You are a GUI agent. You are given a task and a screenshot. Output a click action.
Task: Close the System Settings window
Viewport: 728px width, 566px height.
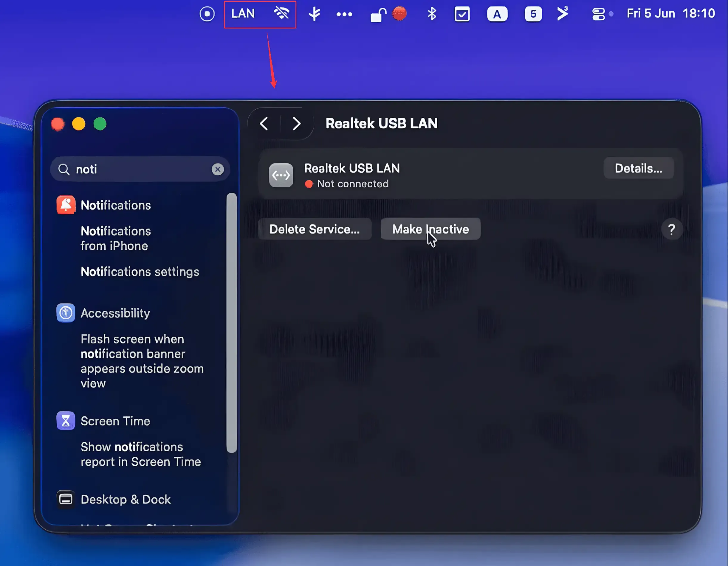tap(58, 124)
